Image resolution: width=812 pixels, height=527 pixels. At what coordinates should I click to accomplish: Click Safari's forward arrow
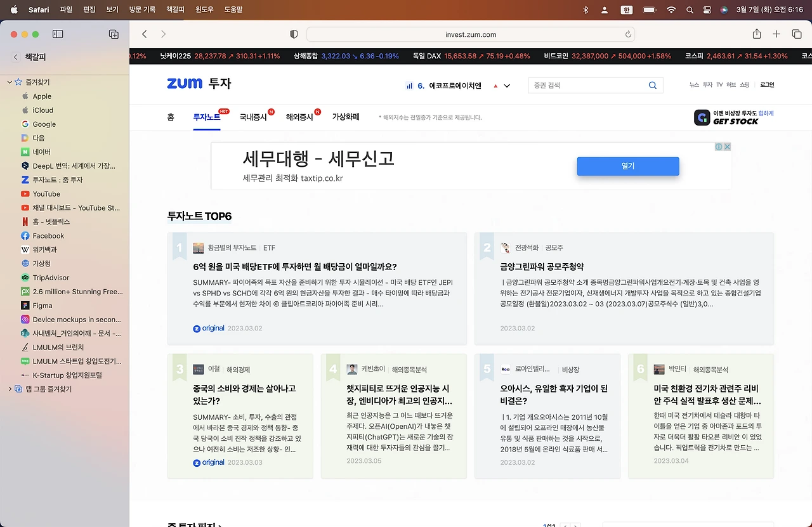tap(163, 34)
